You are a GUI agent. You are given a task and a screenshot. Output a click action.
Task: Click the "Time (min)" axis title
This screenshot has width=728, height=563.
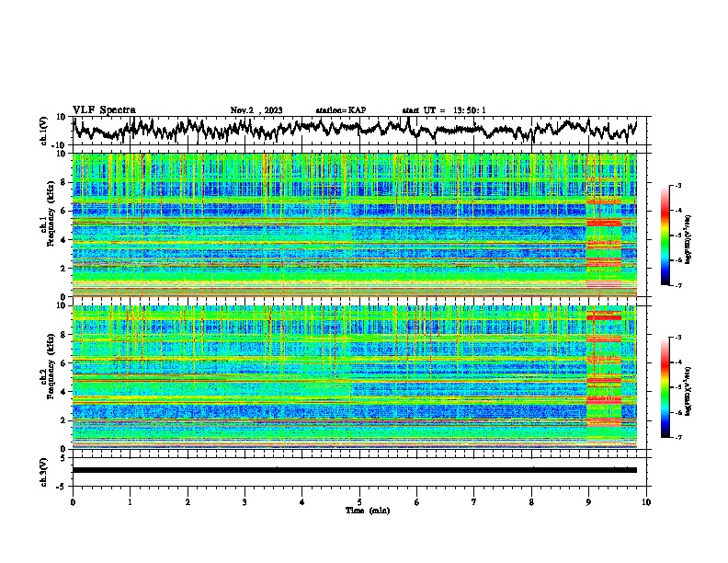[x=368, y=511]
